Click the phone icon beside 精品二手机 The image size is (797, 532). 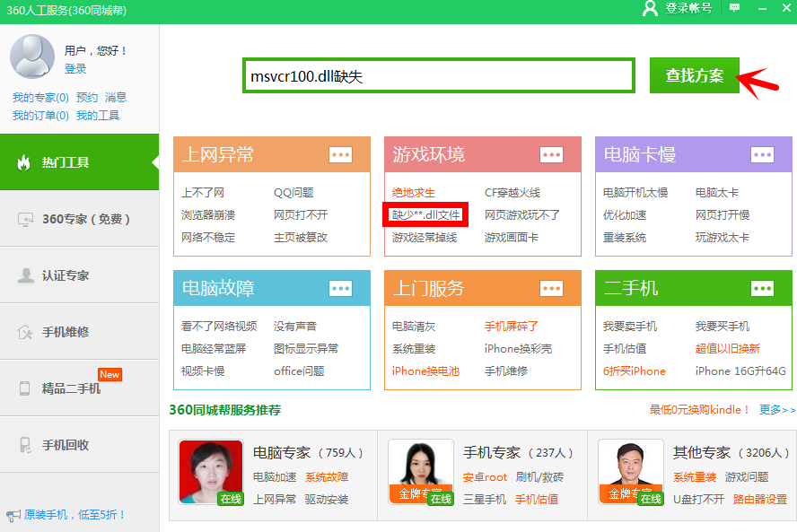point(24,388)
